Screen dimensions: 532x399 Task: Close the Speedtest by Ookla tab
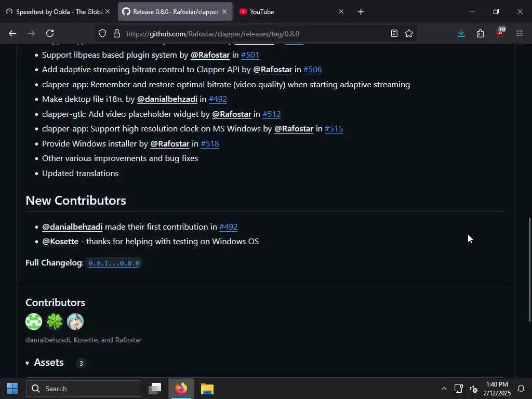tap(108, 11)
